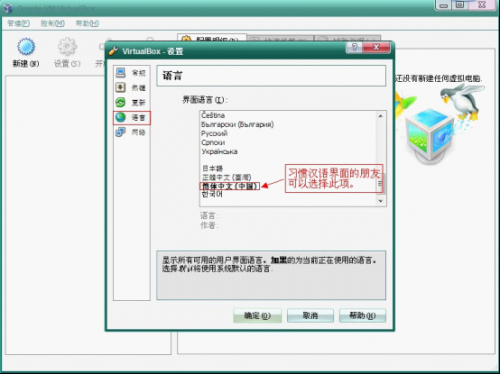Image resolution: width=500 pixels, height=374 pixels.
Task: Select Українська language entry
Action: click(x=219, y=151)
